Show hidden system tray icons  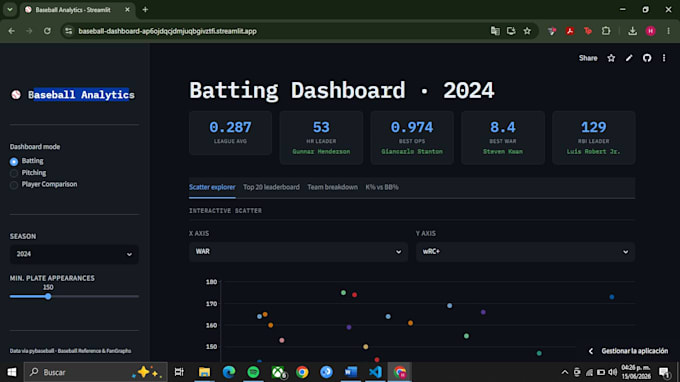point(565,372)
